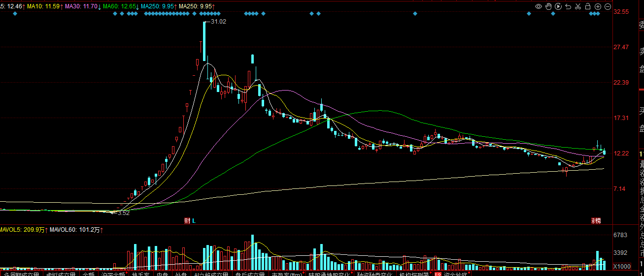This screenshot has width=644, height=276.
Task: Click the 3.52 lowest price label
Action: 124,213
